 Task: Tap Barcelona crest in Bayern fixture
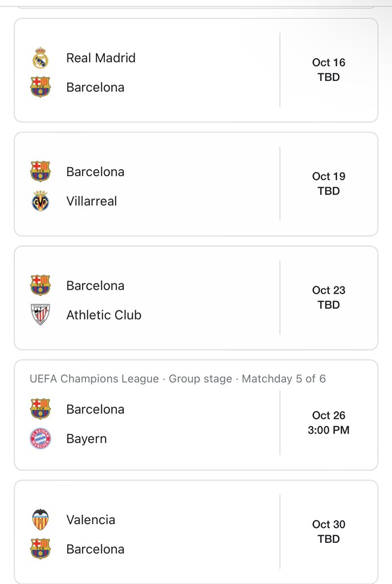pos(40,408)
